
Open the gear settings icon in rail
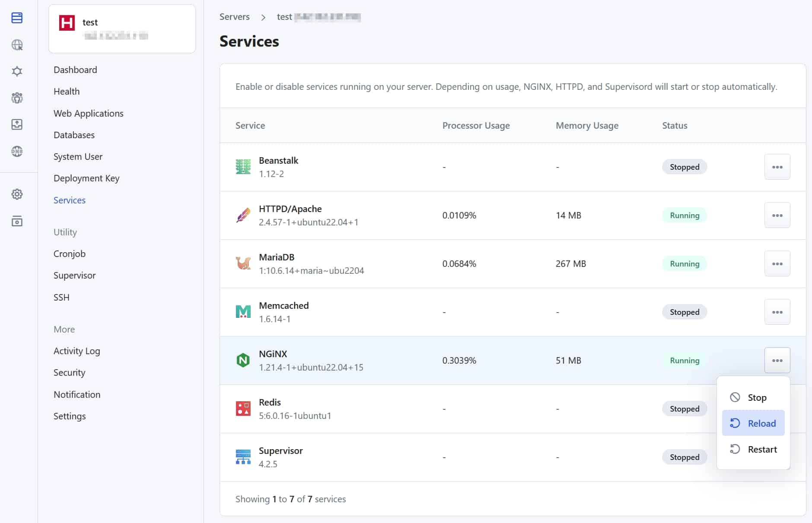click(x=17, y=194)
